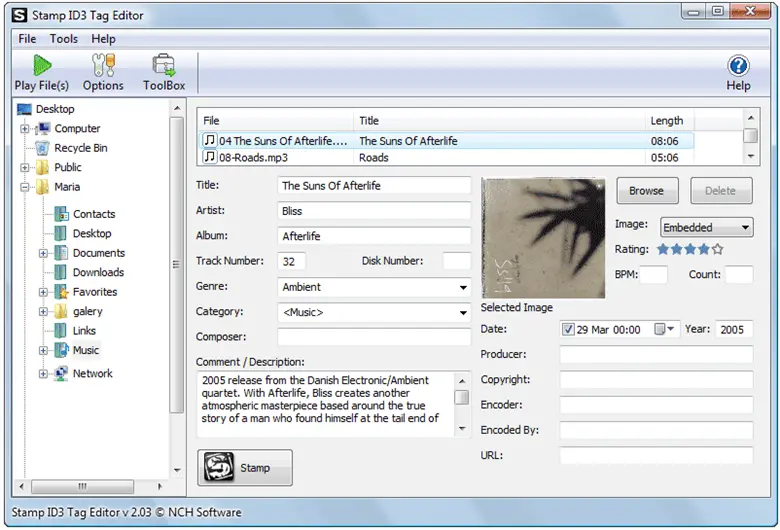Click the Browse image button

(646, 191)
